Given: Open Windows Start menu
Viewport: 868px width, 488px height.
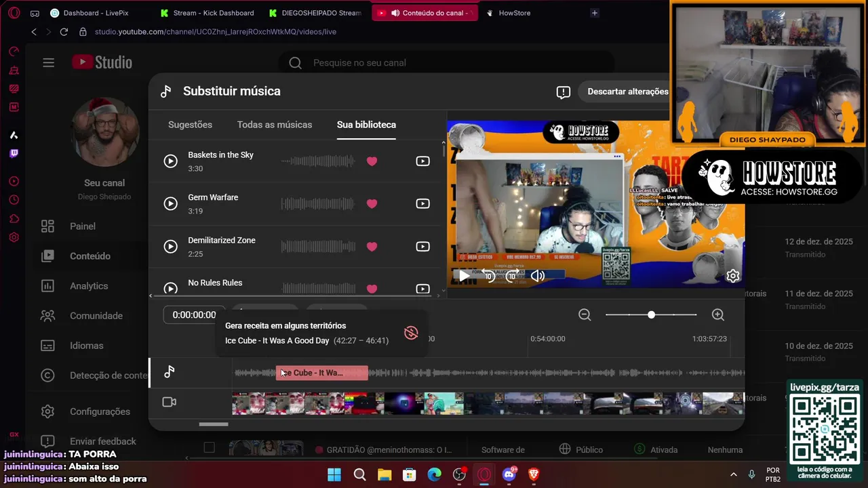Looking at the screenshot, I should [x=334, y=474].
